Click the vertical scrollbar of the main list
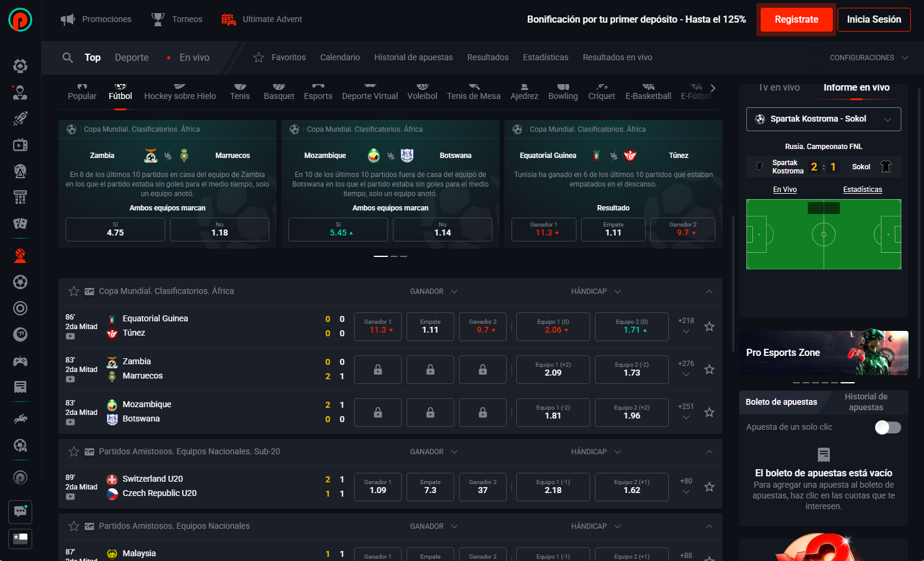The image size is (924, 561). [733, 283]
